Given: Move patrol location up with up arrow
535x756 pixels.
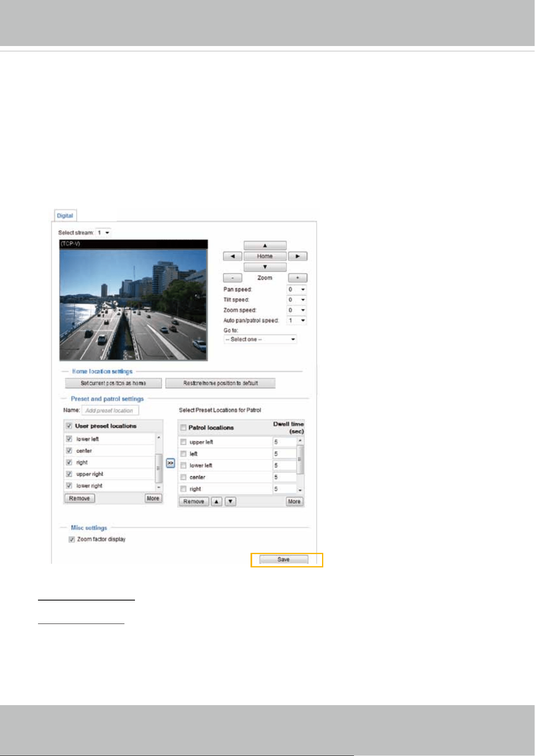Looking at the screenshot, I should tap(217, 502).
